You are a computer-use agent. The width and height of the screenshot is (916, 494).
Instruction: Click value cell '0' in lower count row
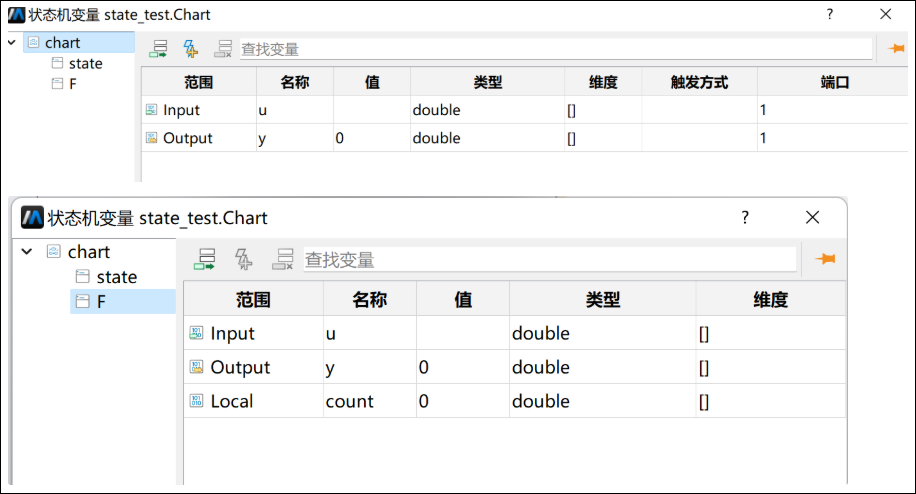[463, 401]
